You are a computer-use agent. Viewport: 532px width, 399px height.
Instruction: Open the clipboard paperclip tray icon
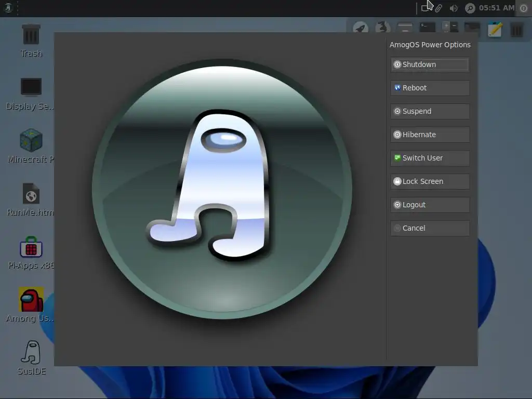click(438, 8)
